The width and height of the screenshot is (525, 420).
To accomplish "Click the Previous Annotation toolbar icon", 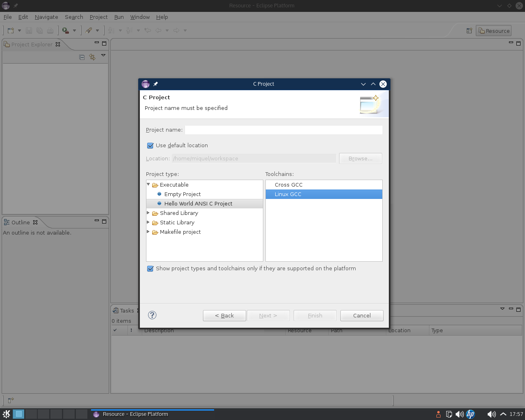I will click(129, 30).
